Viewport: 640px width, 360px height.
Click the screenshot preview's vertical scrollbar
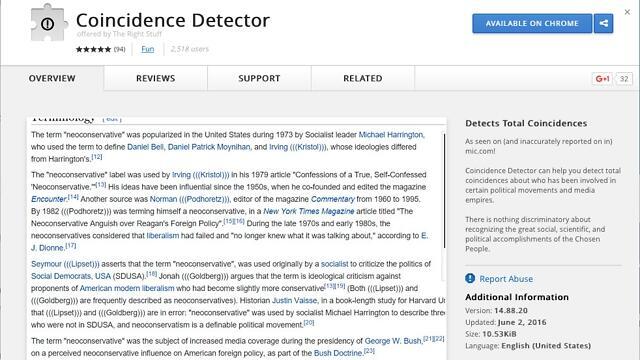(444, 192)
